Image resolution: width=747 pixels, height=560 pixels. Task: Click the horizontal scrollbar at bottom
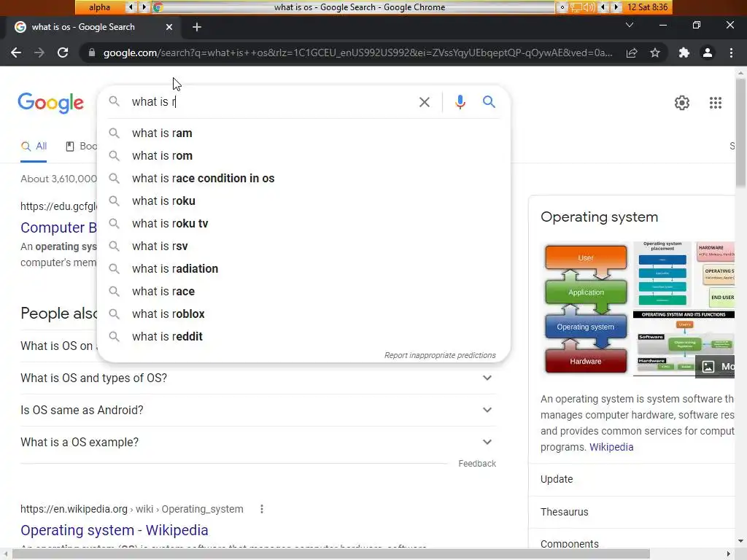[331, 554]
